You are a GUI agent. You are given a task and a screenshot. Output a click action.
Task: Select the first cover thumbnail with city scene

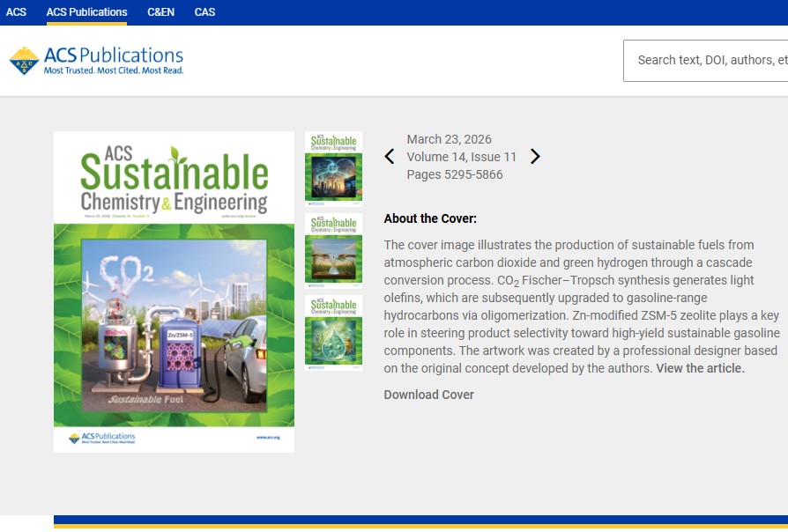[x=334, y=169]
